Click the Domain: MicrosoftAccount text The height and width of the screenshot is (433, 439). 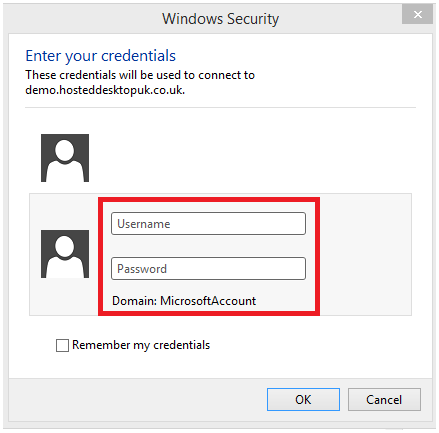tap(184, 301)
